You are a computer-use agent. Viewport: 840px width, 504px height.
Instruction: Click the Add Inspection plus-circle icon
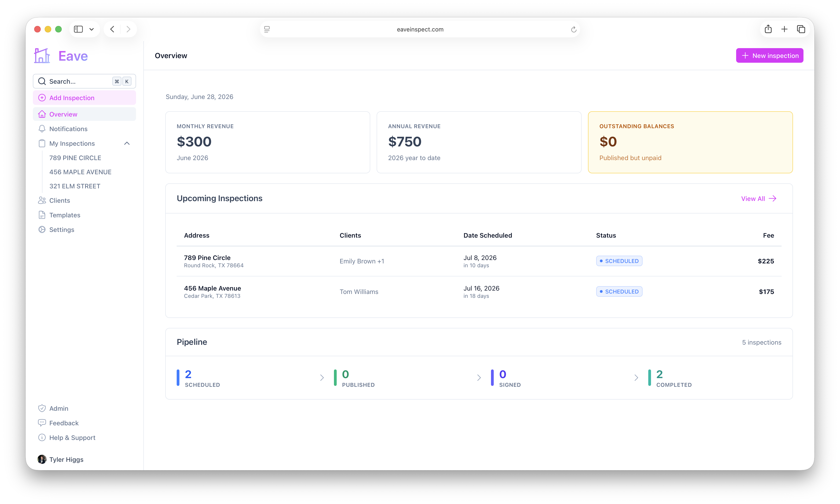[42, 98]
